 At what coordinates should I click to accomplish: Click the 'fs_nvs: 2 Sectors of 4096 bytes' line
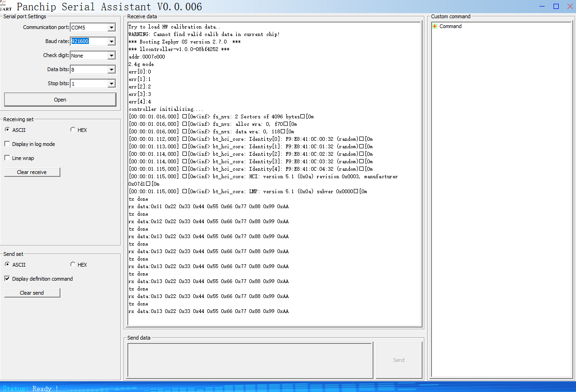point(221,116)
